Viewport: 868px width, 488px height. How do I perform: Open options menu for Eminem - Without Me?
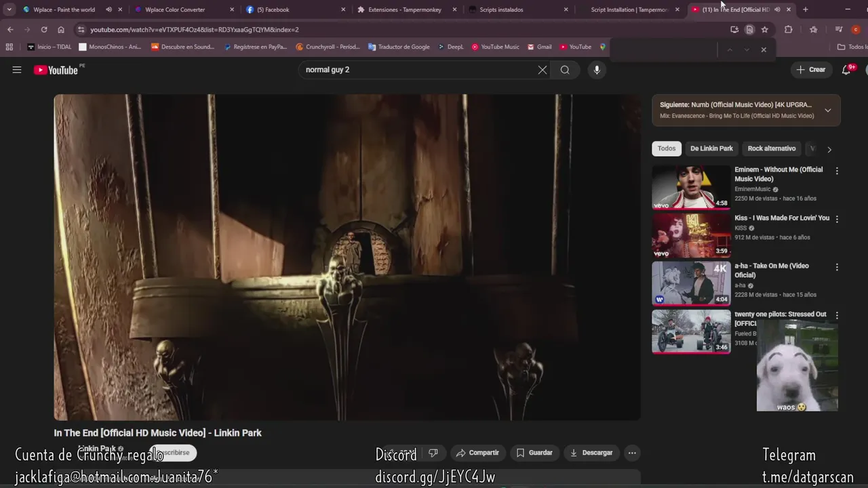(x=837, y=171)
